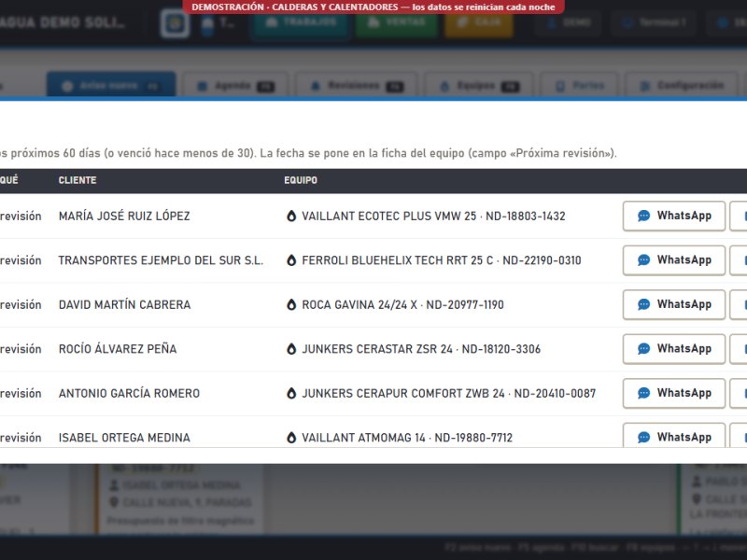Image resolution: width=747 pixels, height=560 pixels.
Task: Select client name David Martín Cabrera
Action: [x=124, y=305]
